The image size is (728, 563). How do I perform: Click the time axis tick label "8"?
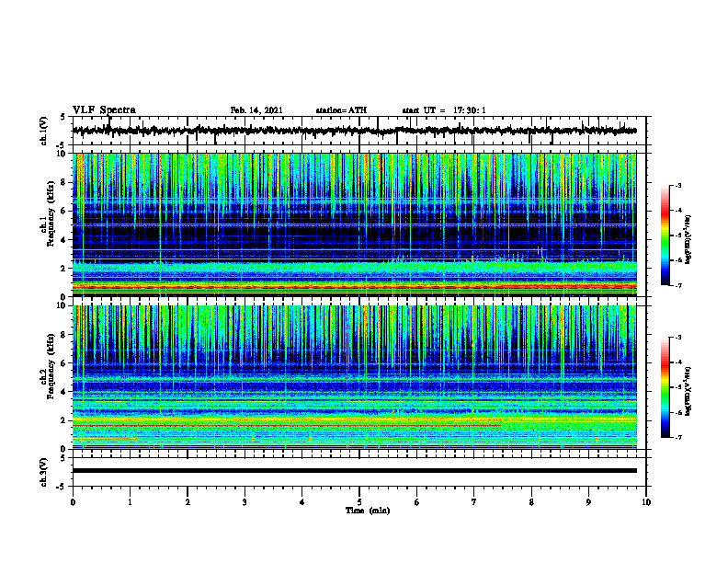[531, 502]
